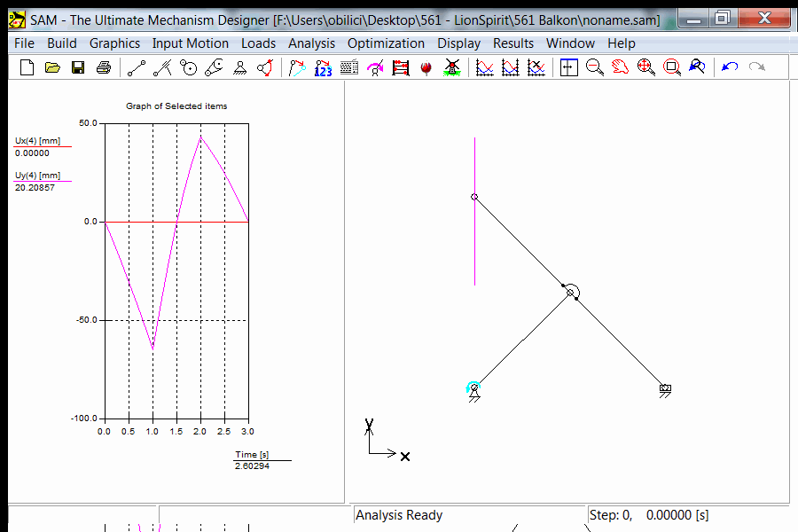Click the Uy(4) [mm] graph legend label

coord(37,176)
